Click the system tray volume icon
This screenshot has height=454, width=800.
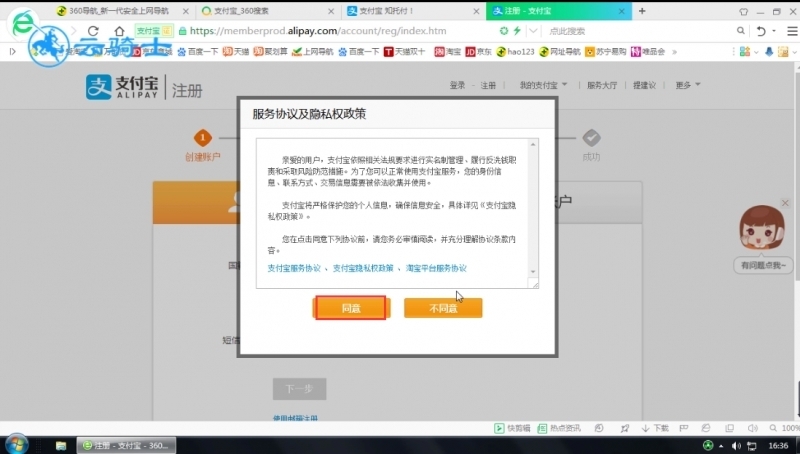tap(736, 446)
